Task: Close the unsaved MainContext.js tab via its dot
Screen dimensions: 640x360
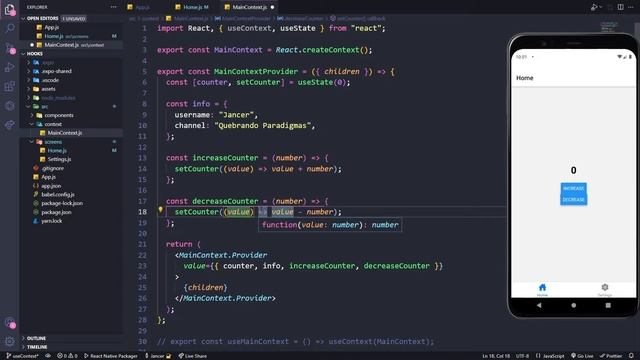Action: pyautogui.click(x=272, y=7)
